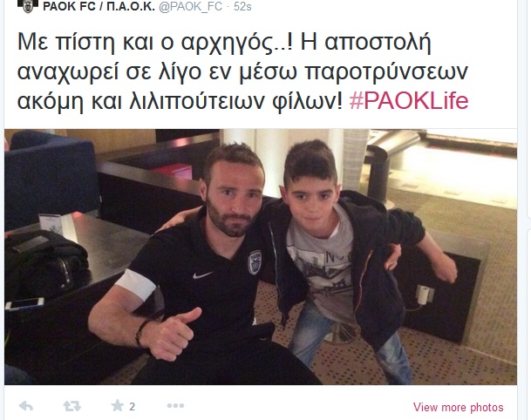Click the blue armchair in the photo
Image resolution: width=531 pixels, height=420 pixels.
click(51, 176)
